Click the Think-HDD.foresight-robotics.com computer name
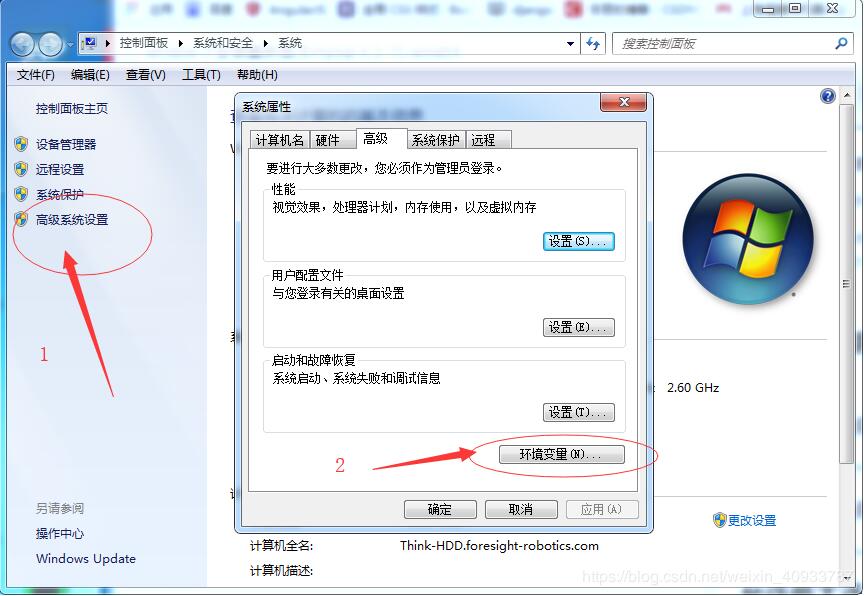The image size is (864, 596). 499,545
